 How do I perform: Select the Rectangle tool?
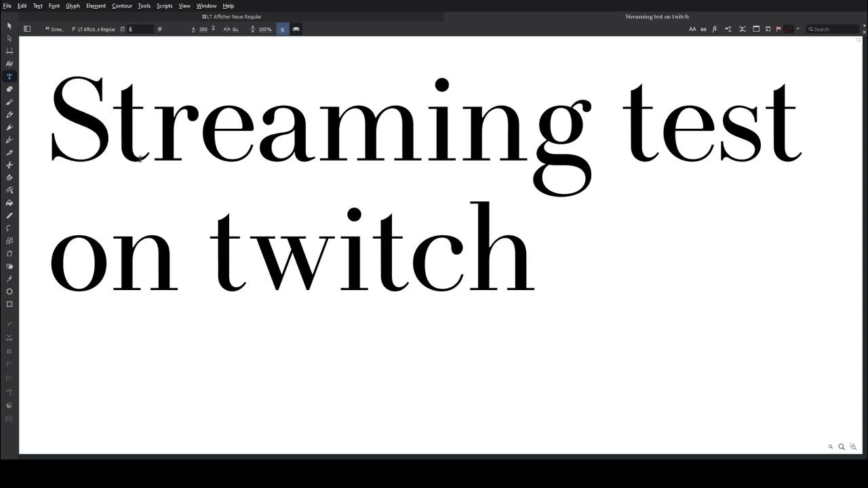click(9, 304)
